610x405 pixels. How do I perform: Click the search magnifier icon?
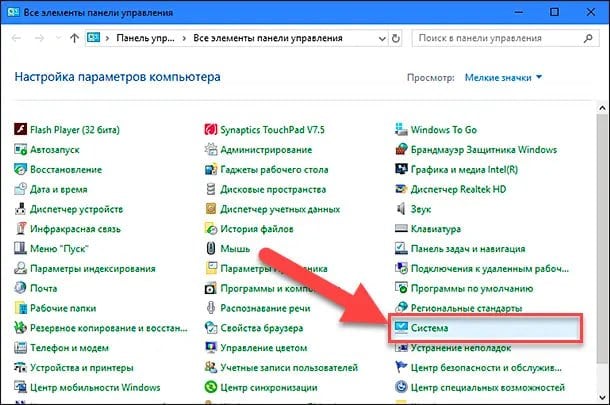click(x=588, y=38)
